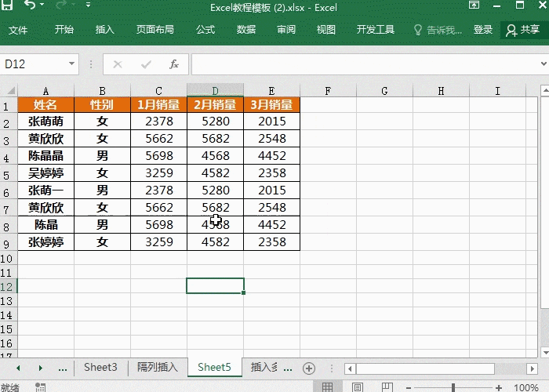Click the formula bar Cancel X icon
The image size is (549, 392).
[118, 64]
